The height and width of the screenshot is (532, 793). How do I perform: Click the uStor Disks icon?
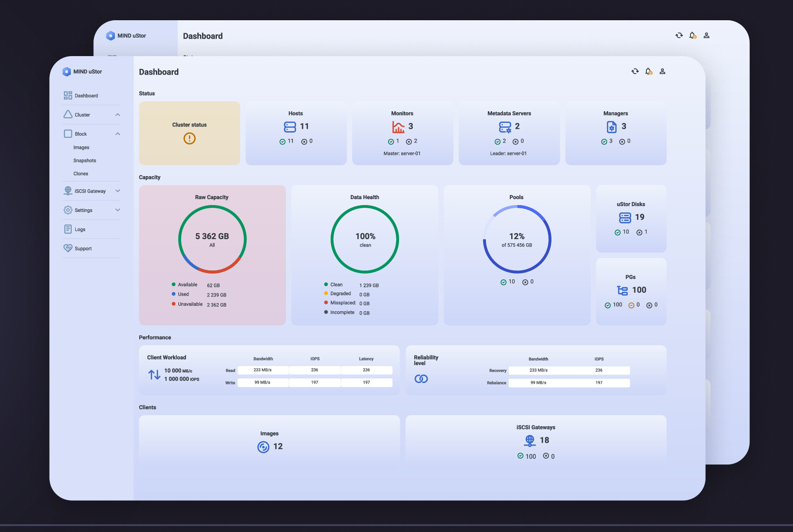pyautogui.click(x=625, y=217)
